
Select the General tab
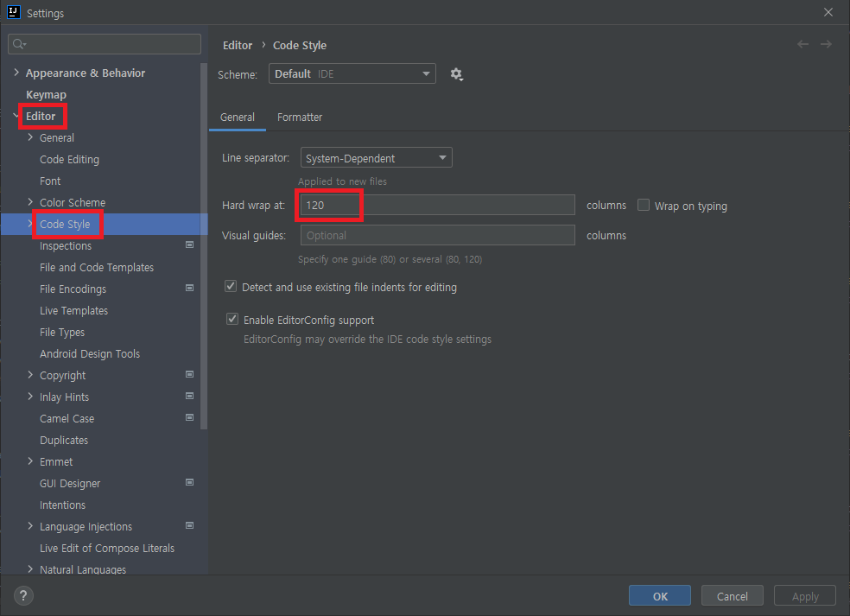tap(238, 117)
